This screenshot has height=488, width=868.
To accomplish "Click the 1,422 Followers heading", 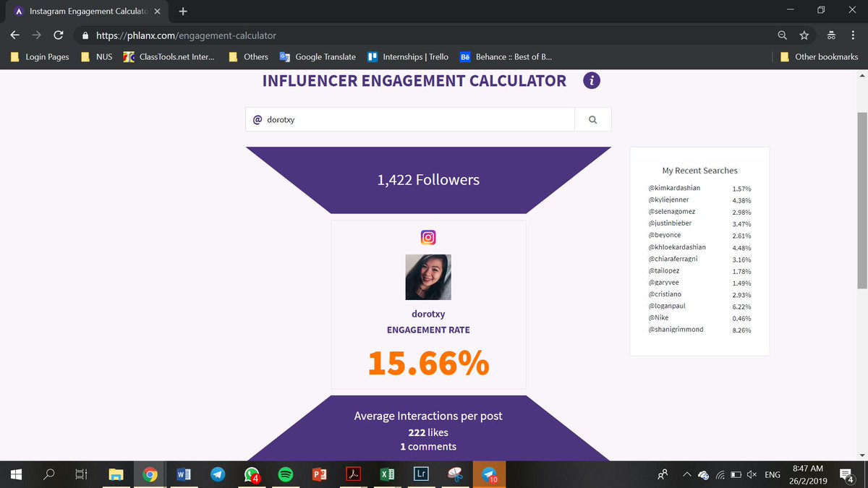I will click(428, 179).
